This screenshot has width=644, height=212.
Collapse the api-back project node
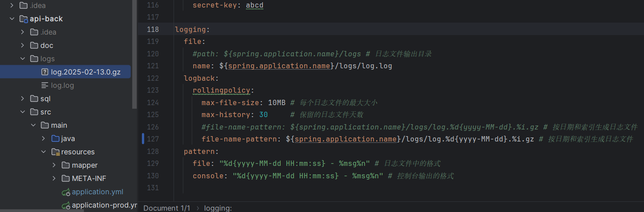(12, 19)
